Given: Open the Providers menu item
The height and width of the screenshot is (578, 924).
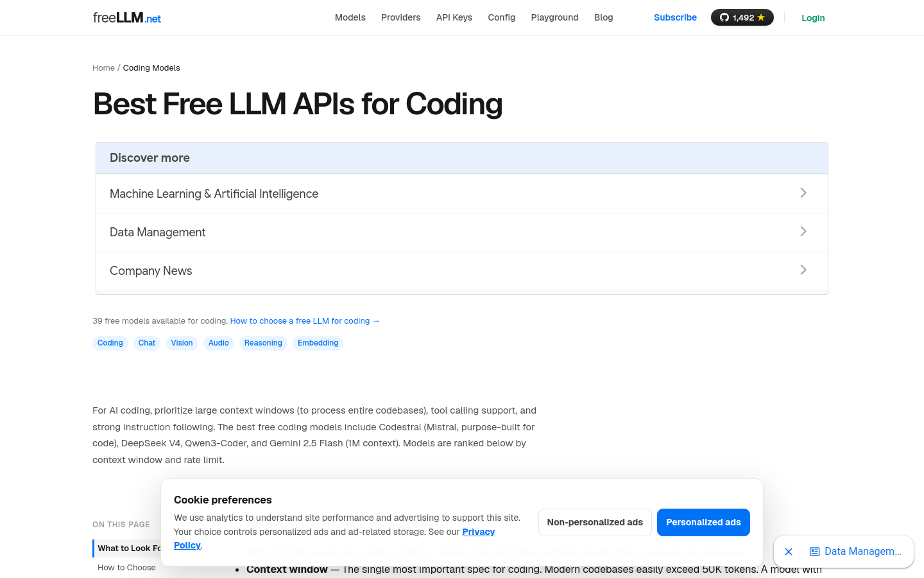Looking at the screenshot, I should pos(401,17).
